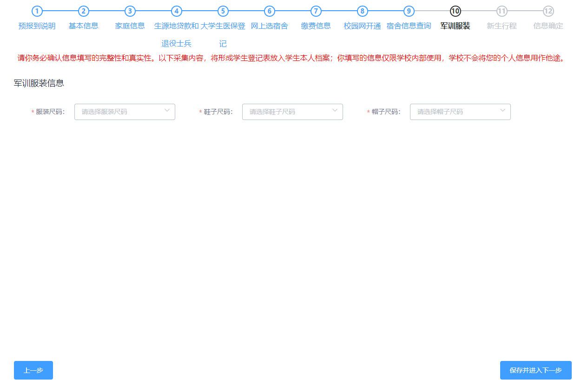Click step 8 circle icon

[x=363, y=11]
